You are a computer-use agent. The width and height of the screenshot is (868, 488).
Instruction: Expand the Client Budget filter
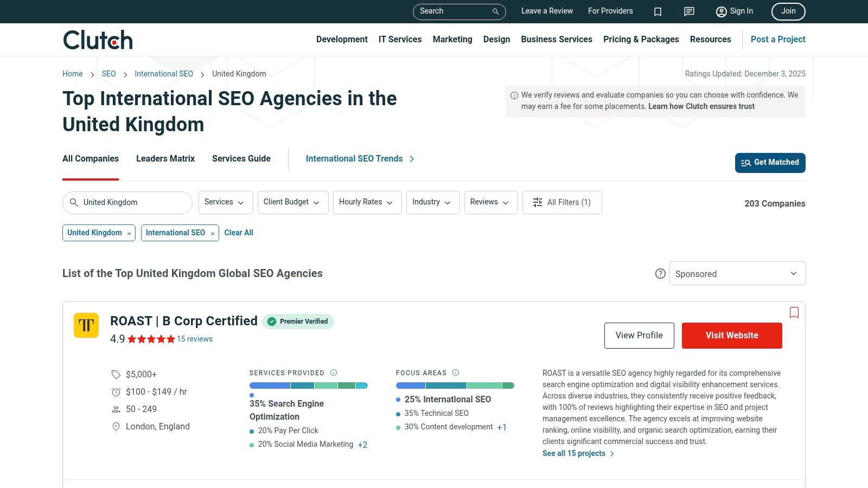pos(292,202)
